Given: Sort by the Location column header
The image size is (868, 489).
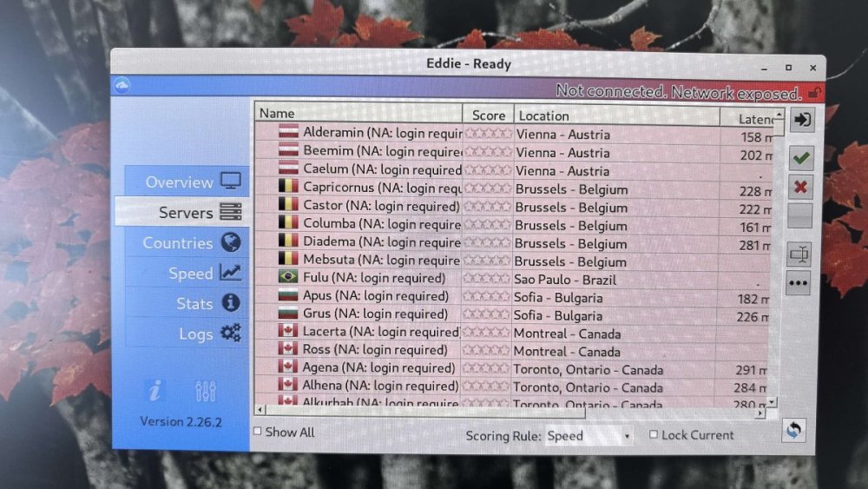Looking at the screenshot, I should pyautogui.click(x=616, y=116).
